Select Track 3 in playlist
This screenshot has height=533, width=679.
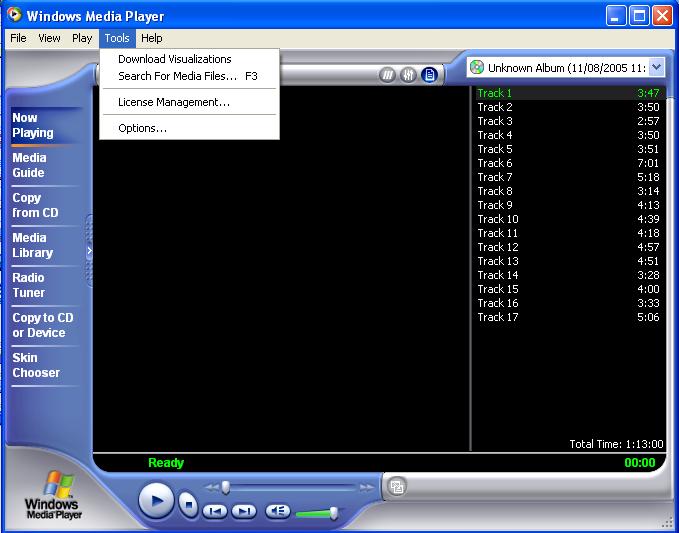click(569, 121)
